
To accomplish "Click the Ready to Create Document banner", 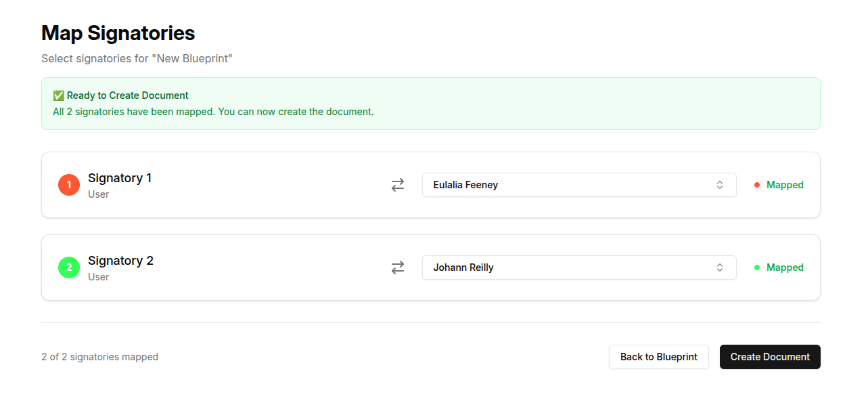I will [430, 103].
